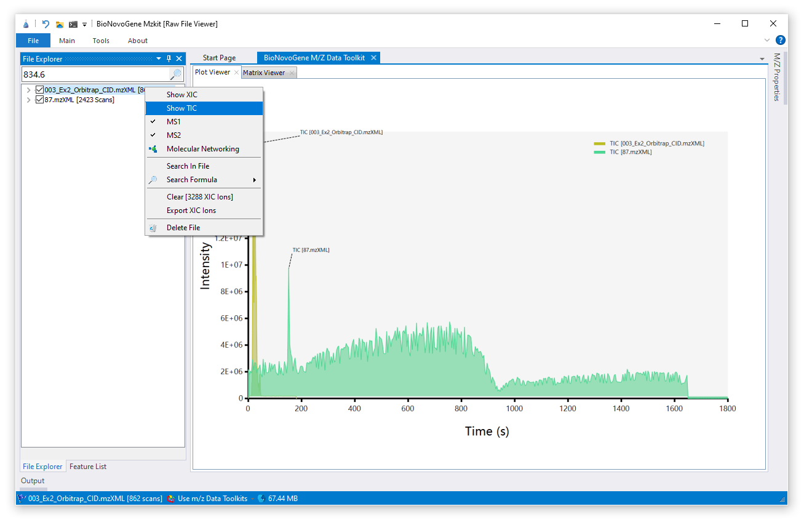Open the Main ribbon tab
Viewport: 812px width, 522px height.
(x=67, y=41)
